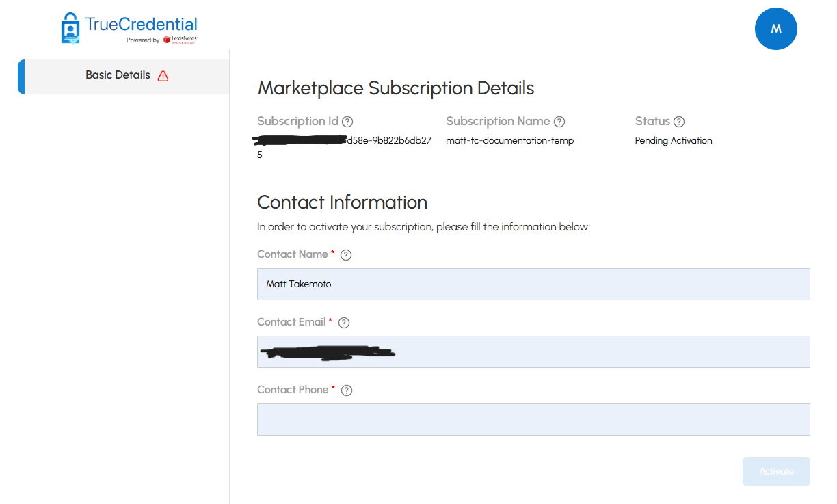Click the empty Contact Phone input field
The image size is (837, 504).
point(533,419)
